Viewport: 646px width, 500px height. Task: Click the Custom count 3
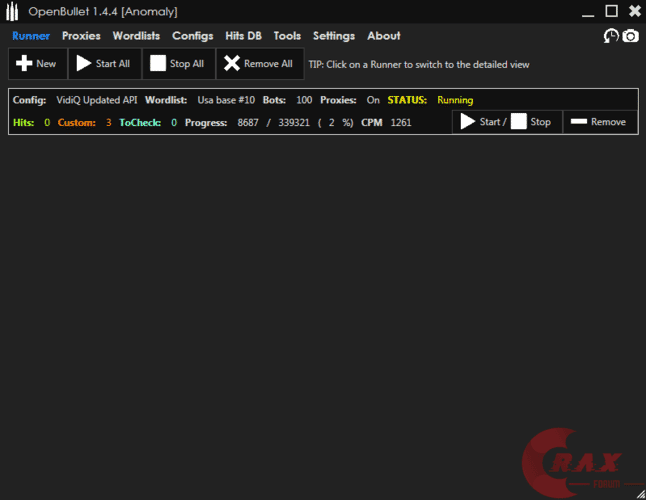click(x=109, y=123)
